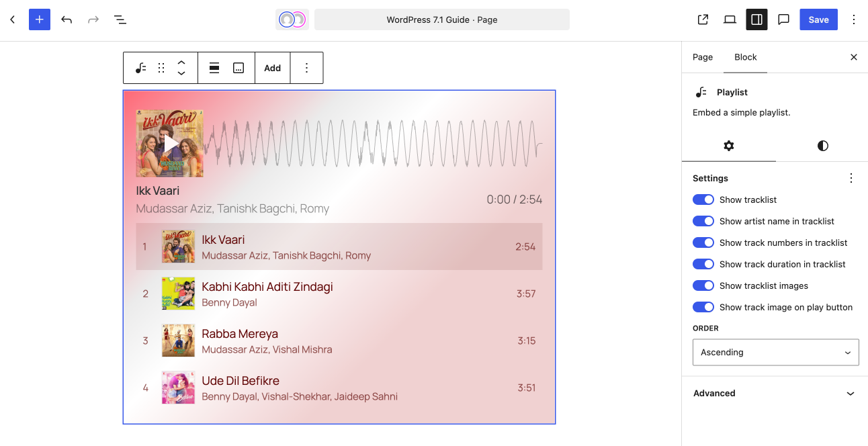Select the Settings gear tab

[x=729, y=146]
